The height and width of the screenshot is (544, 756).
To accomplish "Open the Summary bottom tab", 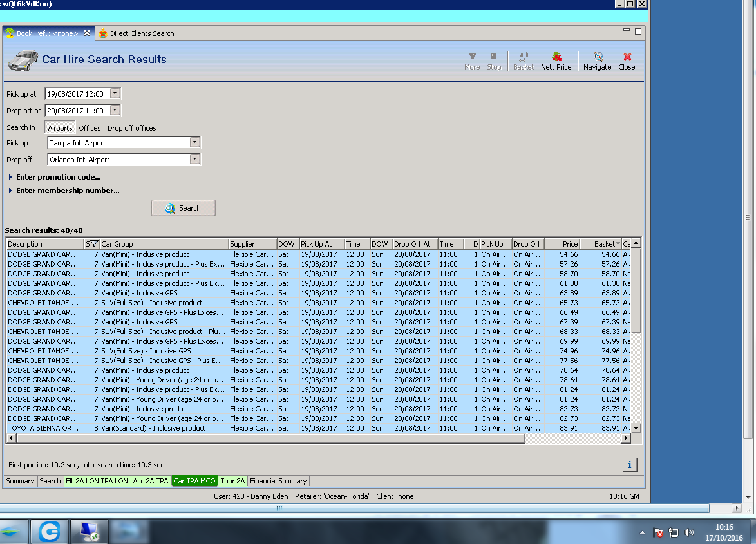I will point(20,481).
